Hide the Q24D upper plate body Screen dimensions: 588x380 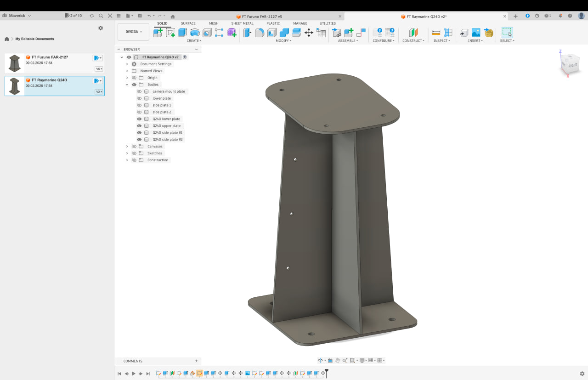pyautogui.click(x=139, y=126)
